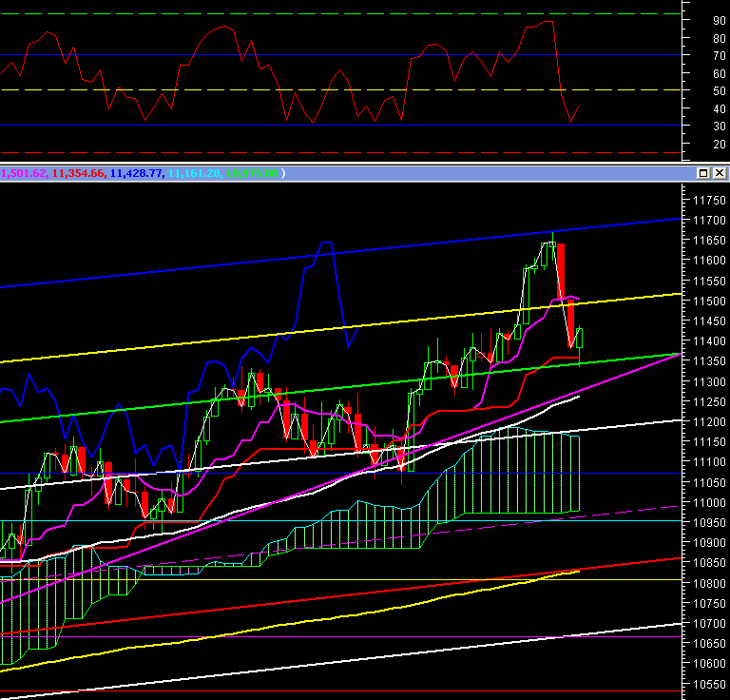This screenshot has height=700, width=730.
Task: Click the 11350 price axis label
Action: tap(709, 361)
